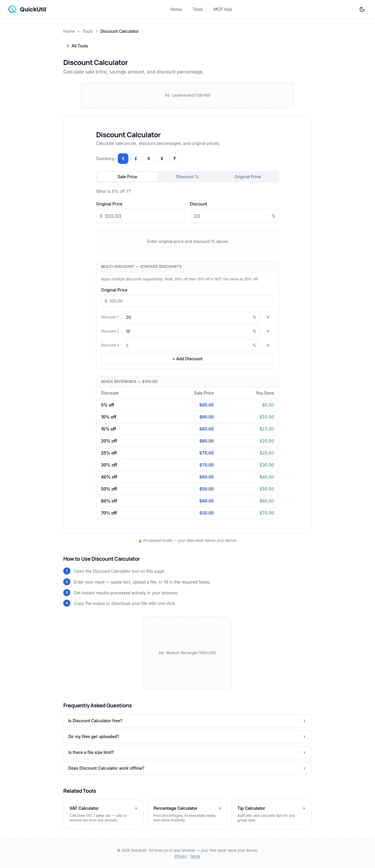Switch currency to euro

click(149, 159)
